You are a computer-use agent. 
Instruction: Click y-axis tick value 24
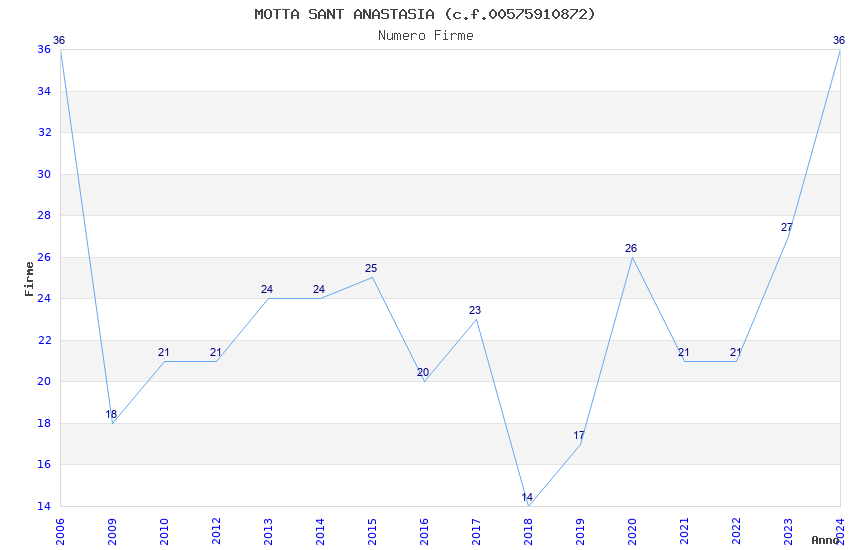tap(44, 299)
